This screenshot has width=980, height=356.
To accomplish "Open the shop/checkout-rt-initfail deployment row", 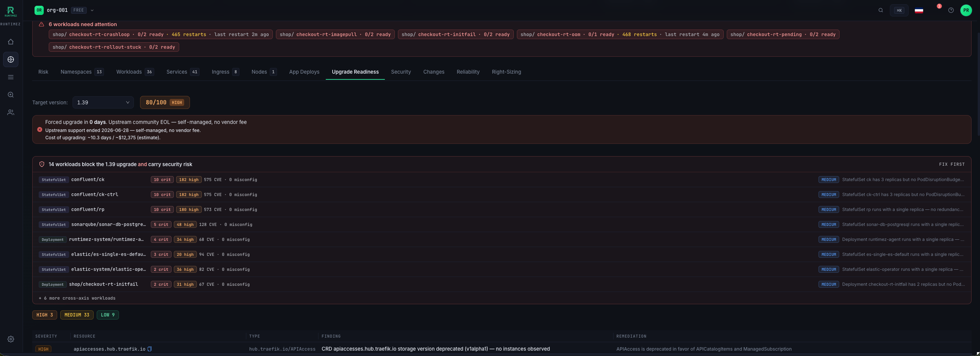I will (x=502, y=284).
